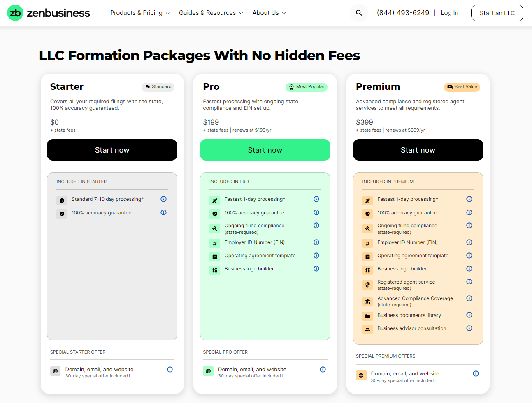532x403 pixels.
Task: Click 'SPECIAL PREMIUM OFFERS' heading
Action: coord(386,356)
